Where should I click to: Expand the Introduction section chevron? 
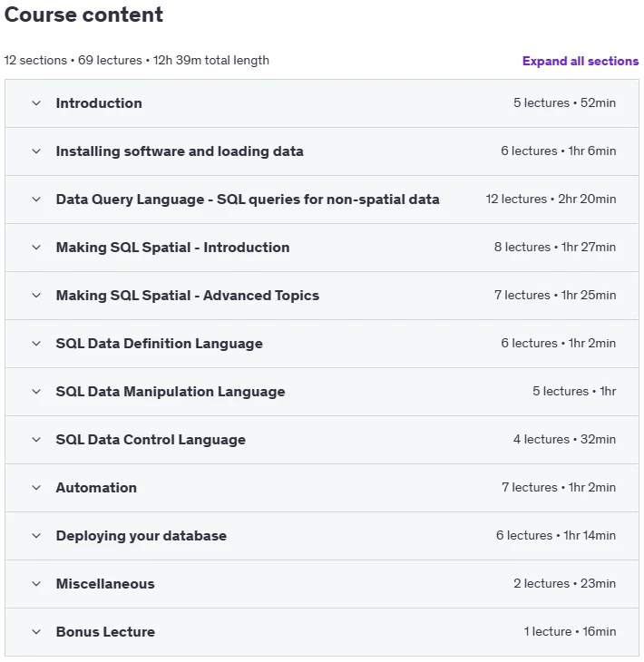pos(36,103)
